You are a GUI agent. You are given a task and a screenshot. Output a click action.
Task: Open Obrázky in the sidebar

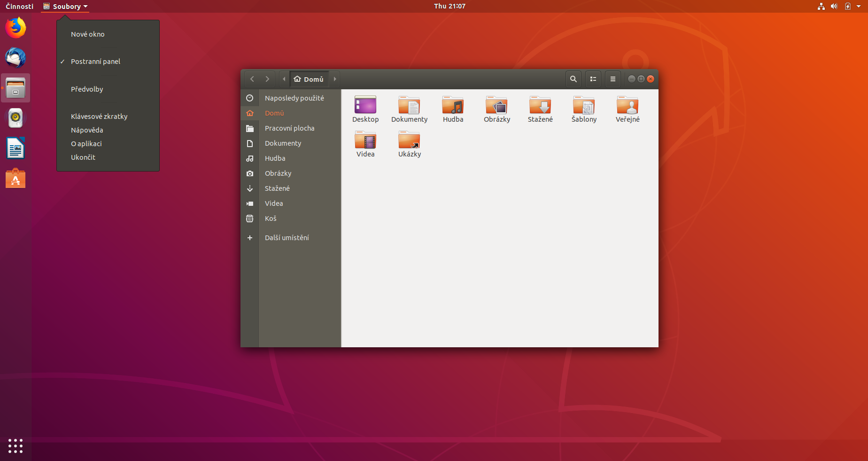291,173
